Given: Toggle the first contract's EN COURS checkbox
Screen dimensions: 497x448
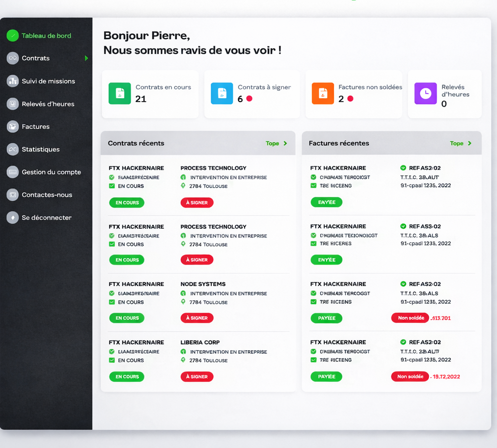Looking at the screenshot, I should (112, 186).
